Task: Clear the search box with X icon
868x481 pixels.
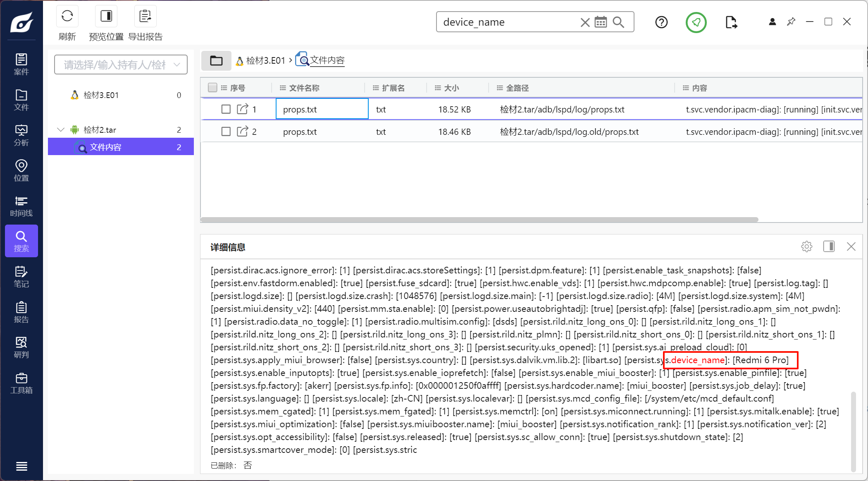Action: (585, 22)
